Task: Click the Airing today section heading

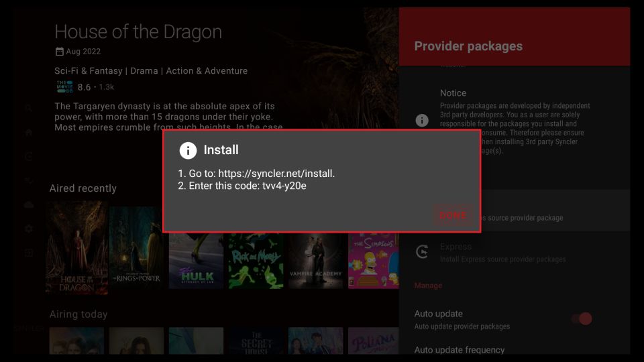Action: 78,314
